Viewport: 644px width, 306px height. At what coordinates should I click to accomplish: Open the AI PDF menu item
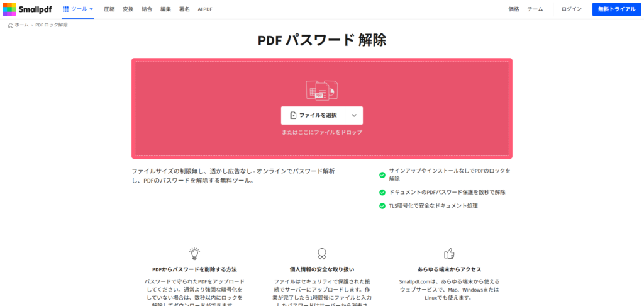pyautogui.click(x=205, y=9)
